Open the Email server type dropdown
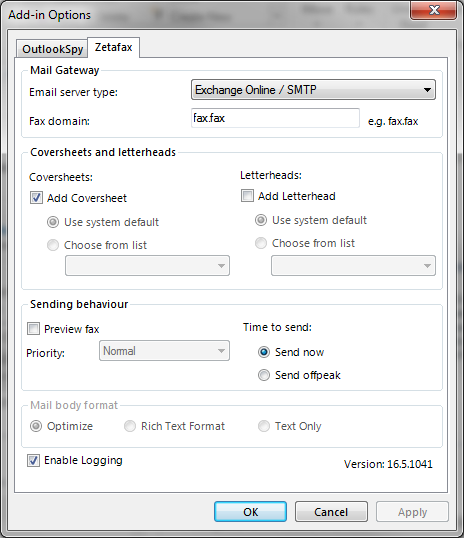This screenshot has height=538, width=464. click(x=313, y=90)
